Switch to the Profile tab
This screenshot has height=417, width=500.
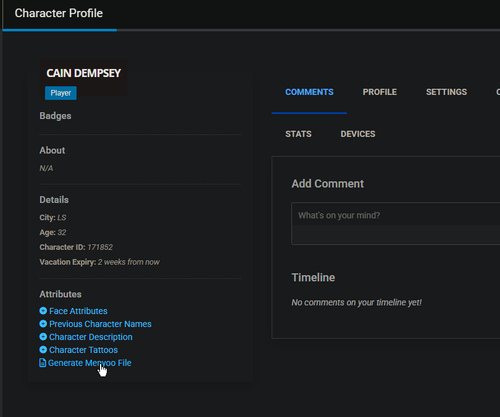[380, 92]
